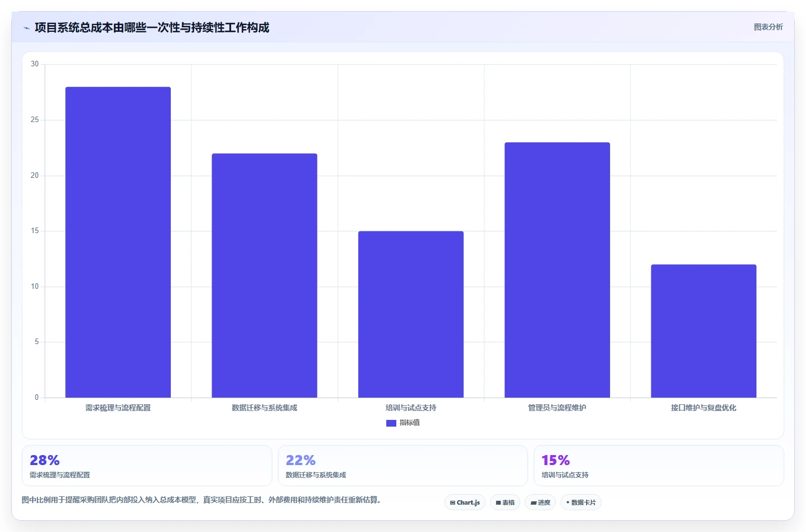
Task: Click the 接口维护与复盘优化 bar
Action: tap(703, 331)
